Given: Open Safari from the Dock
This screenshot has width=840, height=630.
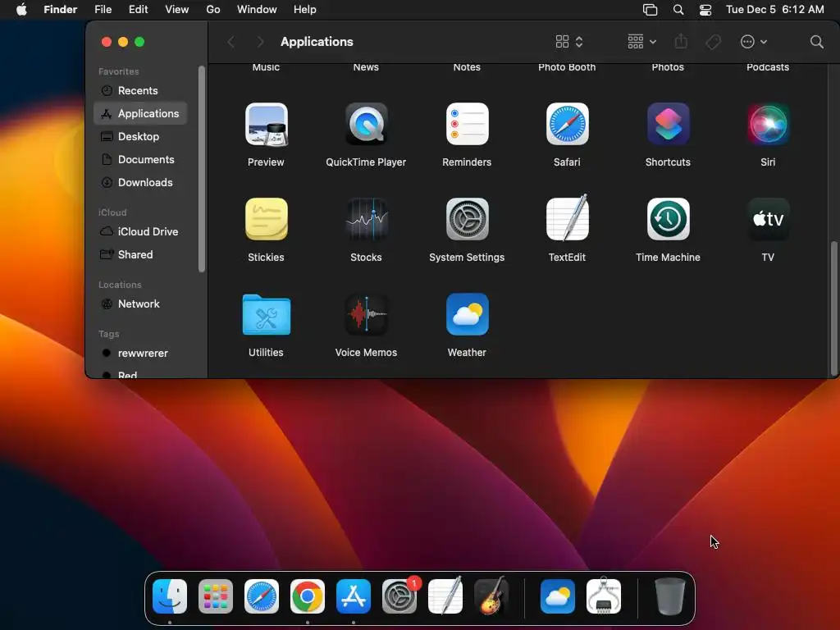Looking at the screenshot, I should coord(262,596).
